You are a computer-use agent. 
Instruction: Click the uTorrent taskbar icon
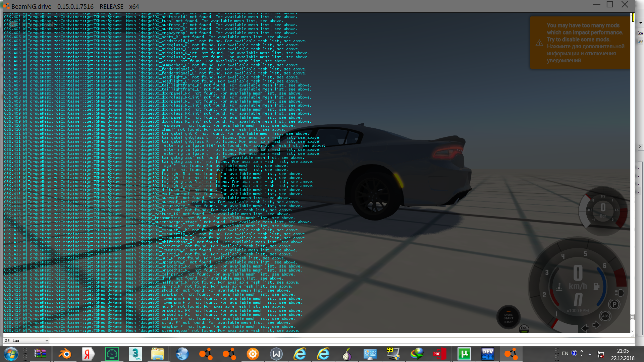464,354
